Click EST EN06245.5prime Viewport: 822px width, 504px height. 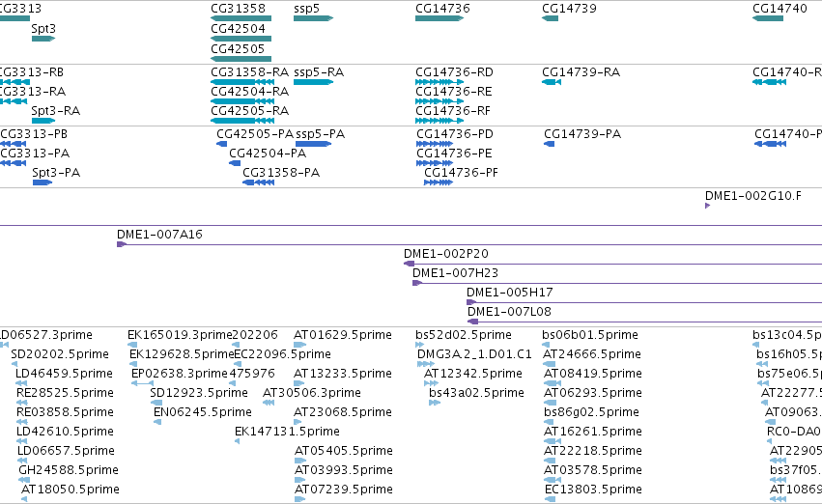pos(157,422)
